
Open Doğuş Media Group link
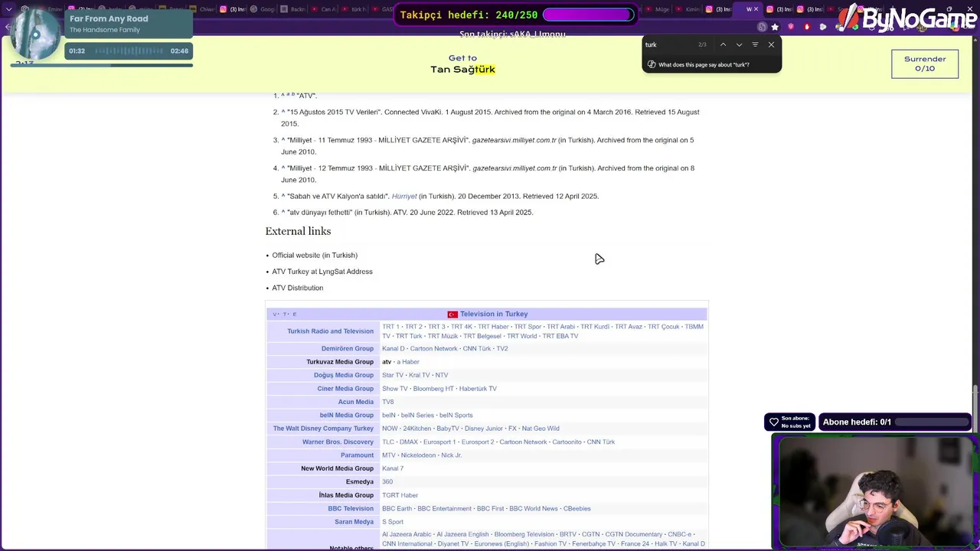(x=343, y=375)
